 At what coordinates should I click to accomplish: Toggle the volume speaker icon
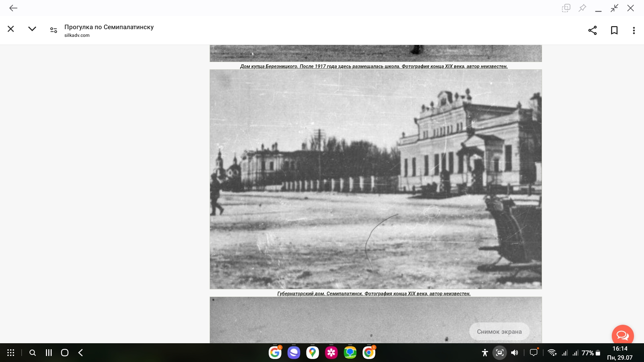click(514, 353)
